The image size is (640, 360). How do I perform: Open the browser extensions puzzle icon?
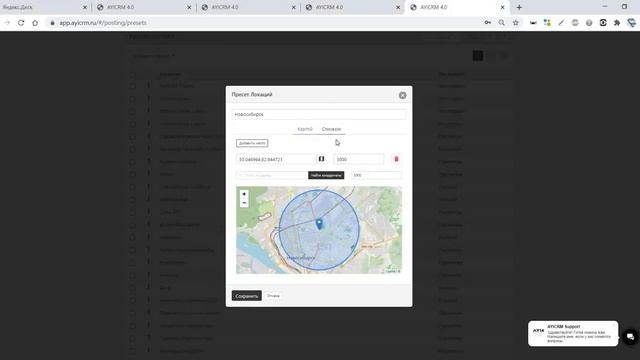[617, 23]
